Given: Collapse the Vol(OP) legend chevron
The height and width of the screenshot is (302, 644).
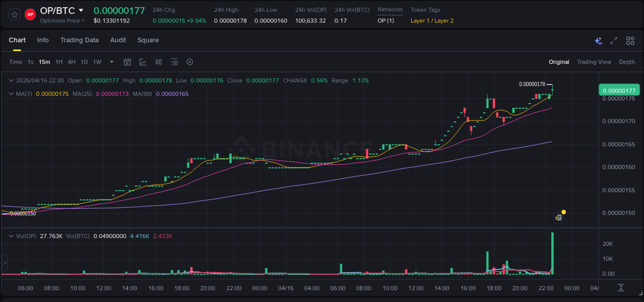Looking at the screenshot, I should pos(11,236).
